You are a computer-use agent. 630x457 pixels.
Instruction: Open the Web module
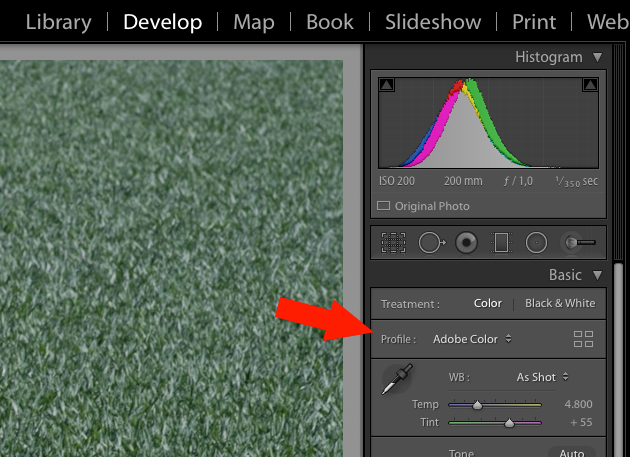[608, 22]
